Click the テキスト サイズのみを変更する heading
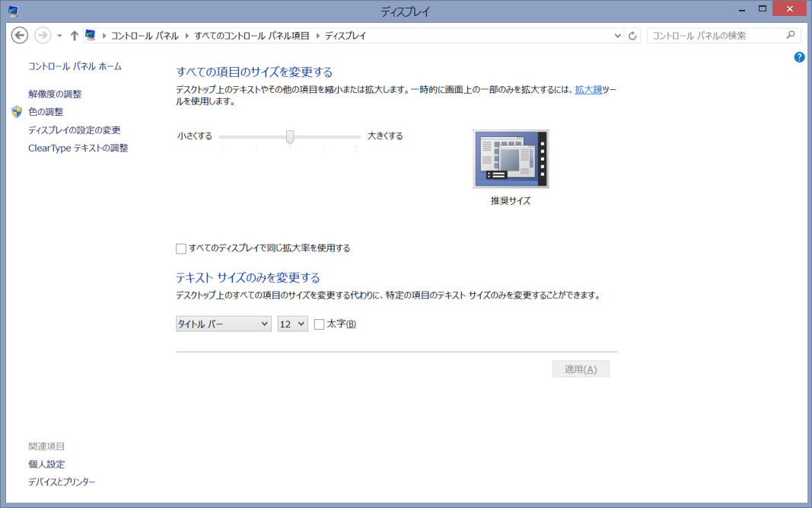The height and width of the screenshot is (508, 812). [248, 277]
